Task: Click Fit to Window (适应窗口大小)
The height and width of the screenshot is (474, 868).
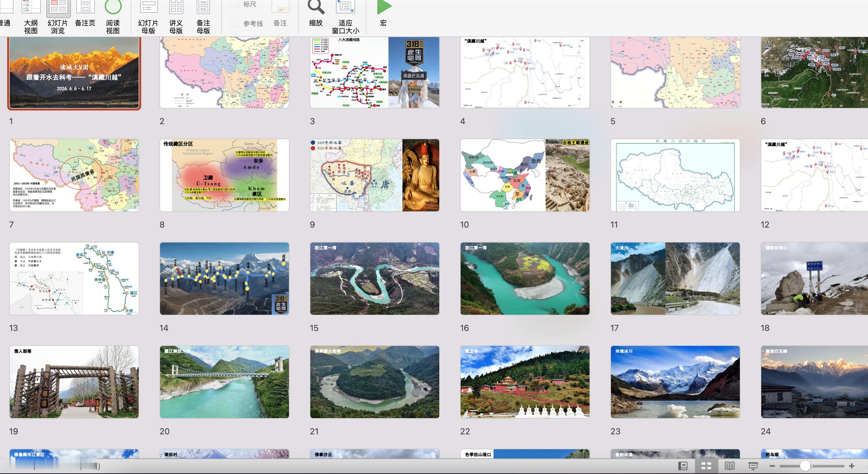Action: click(x=346, y=17)
